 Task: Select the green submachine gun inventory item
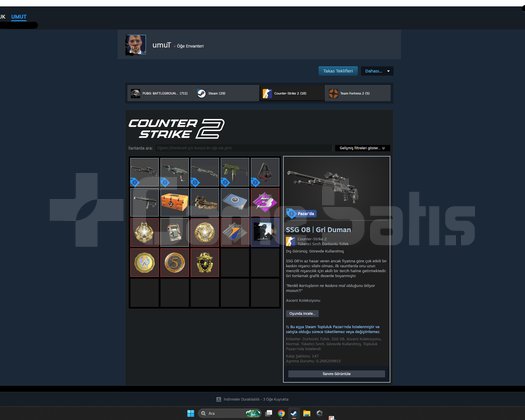click(235, 172)
